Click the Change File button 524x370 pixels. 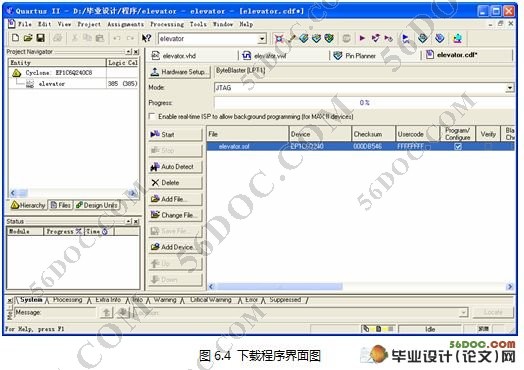coord(175,215)
